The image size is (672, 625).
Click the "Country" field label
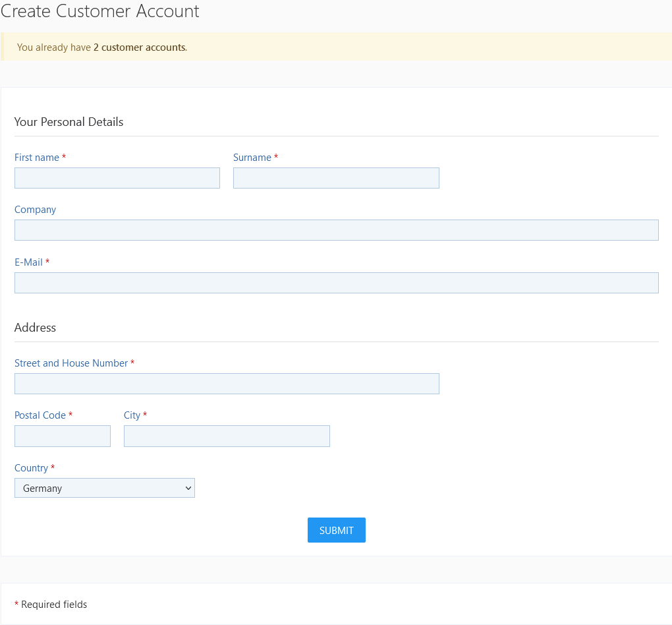click(31, 468)
